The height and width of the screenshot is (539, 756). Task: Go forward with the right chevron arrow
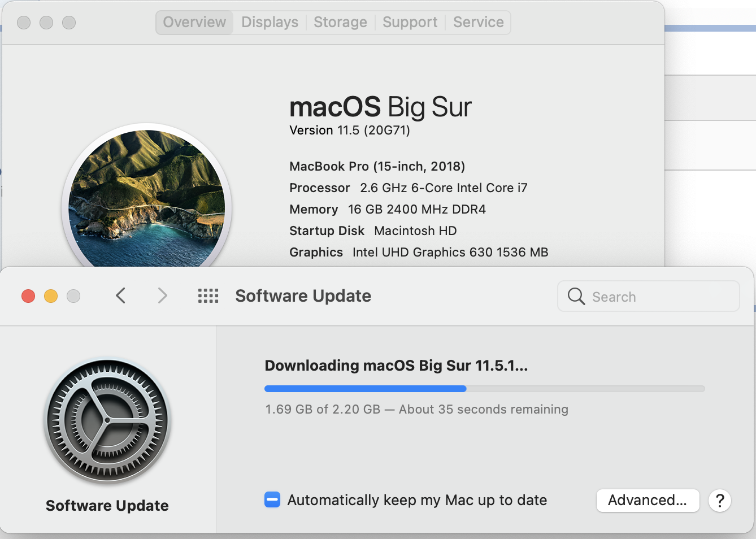[x=162, y=295]
